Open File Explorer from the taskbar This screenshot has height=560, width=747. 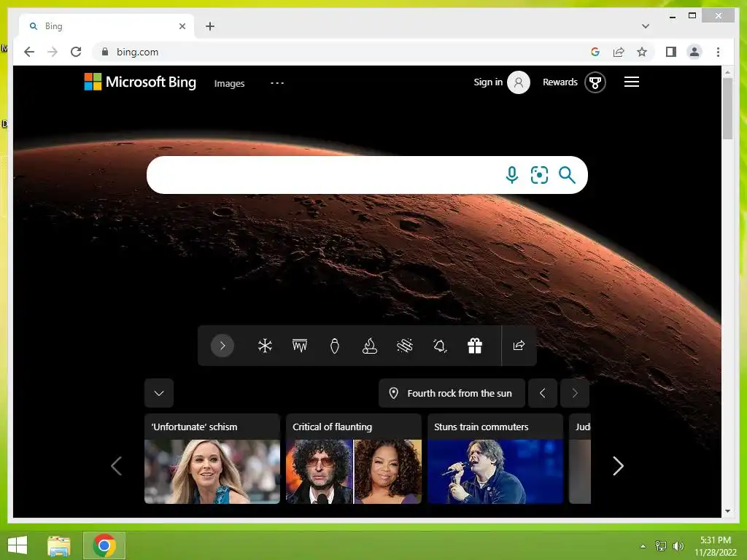click(x=58, y=545)
